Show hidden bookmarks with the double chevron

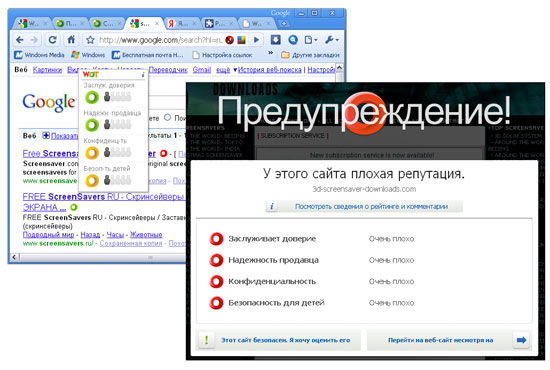tap(270, 53)
